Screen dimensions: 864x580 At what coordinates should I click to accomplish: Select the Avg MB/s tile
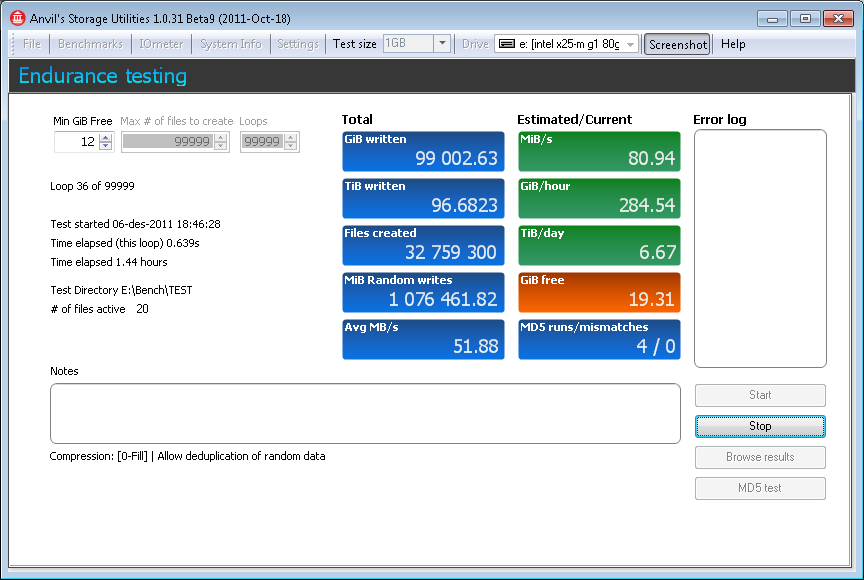pos(423,339)
